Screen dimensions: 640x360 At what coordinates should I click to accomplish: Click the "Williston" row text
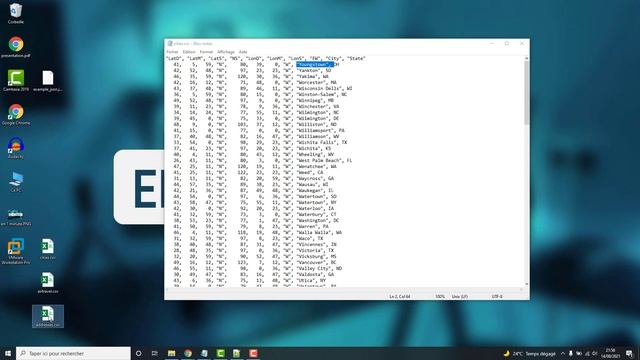311,124
